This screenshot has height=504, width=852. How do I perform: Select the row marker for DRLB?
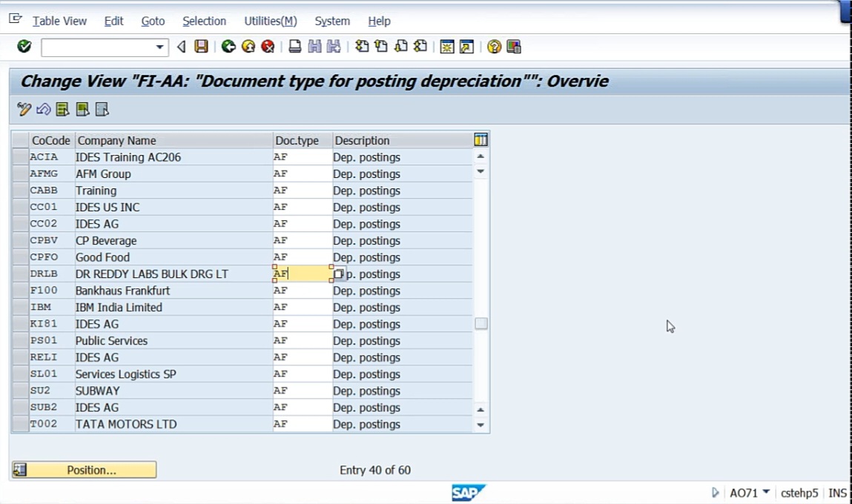click(x=21, y=273)
